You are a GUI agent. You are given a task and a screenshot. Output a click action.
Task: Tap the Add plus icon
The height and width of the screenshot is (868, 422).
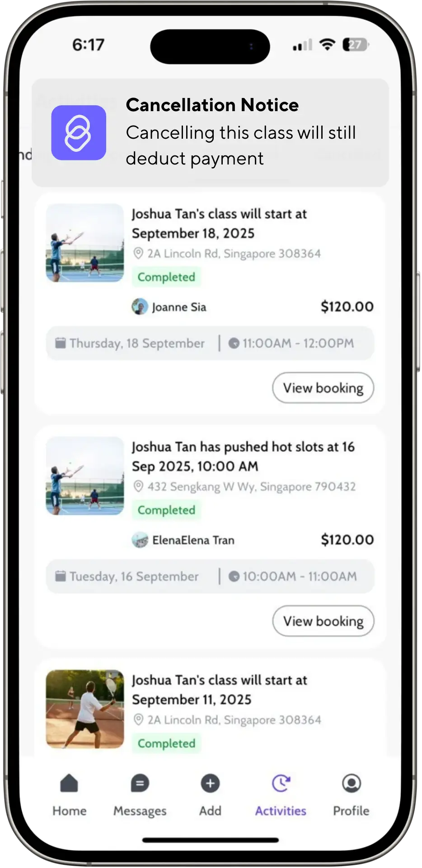click(210, 784)
